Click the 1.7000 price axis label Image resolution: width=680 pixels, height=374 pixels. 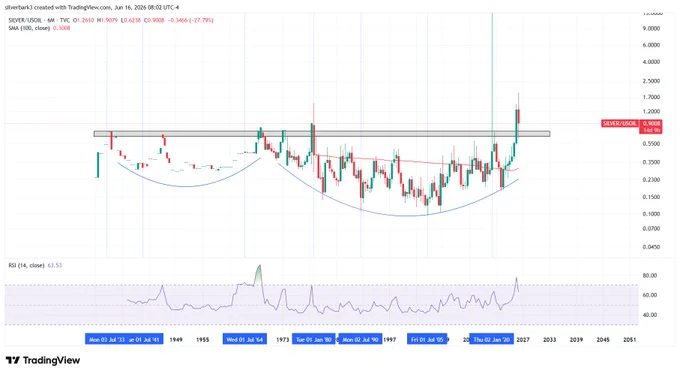(x=651, y=97)
